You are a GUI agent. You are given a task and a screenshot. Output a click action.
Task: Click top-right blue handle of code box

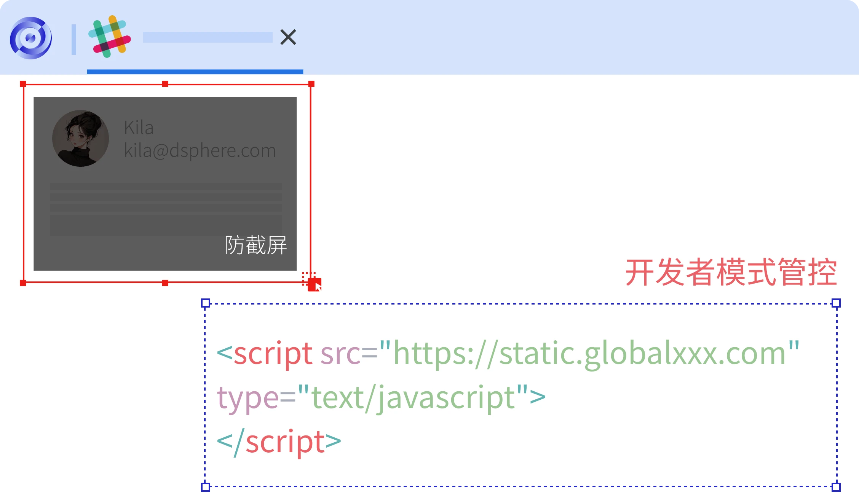pyautogui.click(x=836, y=303)
